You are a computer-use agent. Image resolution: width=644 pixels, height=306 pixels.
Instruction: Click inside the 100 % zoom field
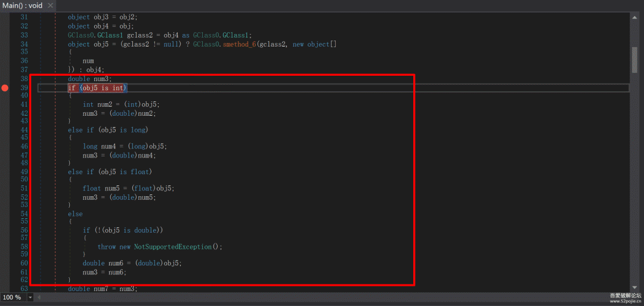[x=13, y=297]
